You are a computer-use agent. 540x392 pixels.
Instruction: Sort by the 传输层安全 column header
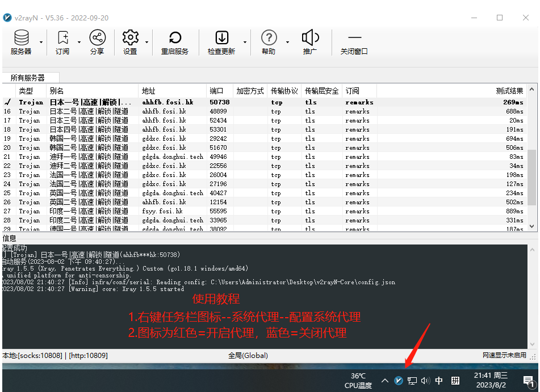(321, 91)
